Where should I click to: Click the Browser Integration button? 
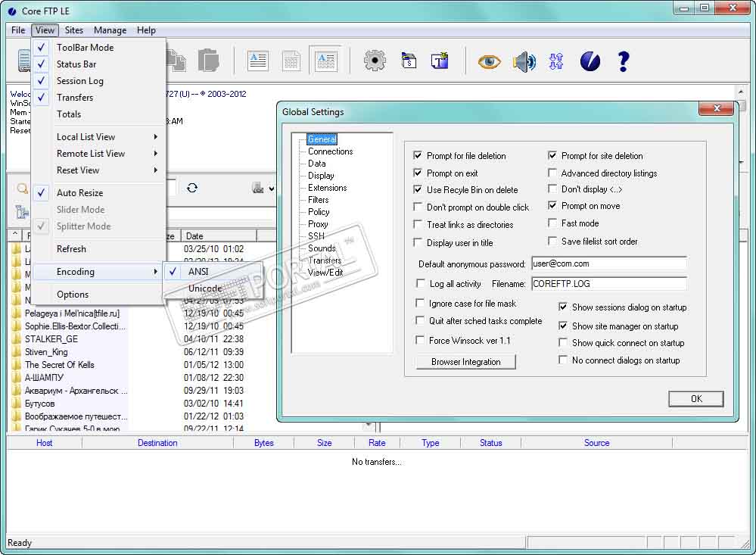click(x=465, y=361)
